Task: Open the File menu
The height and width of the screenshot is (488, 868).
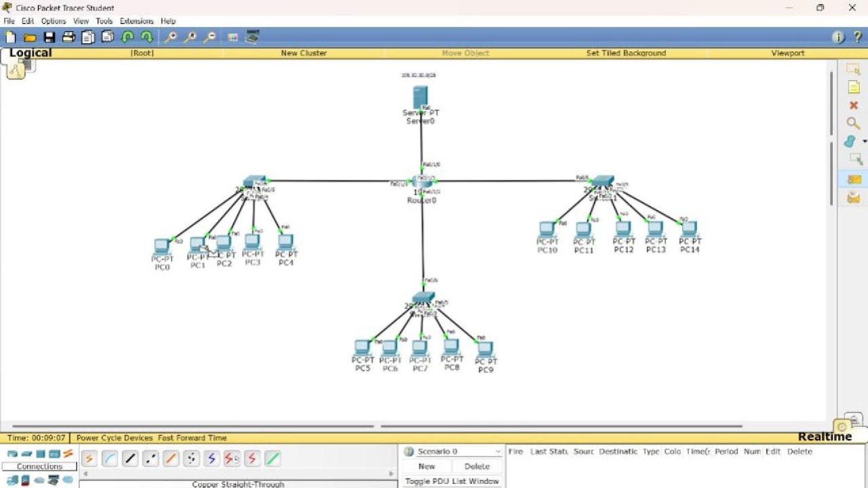Action: (9, 21)
